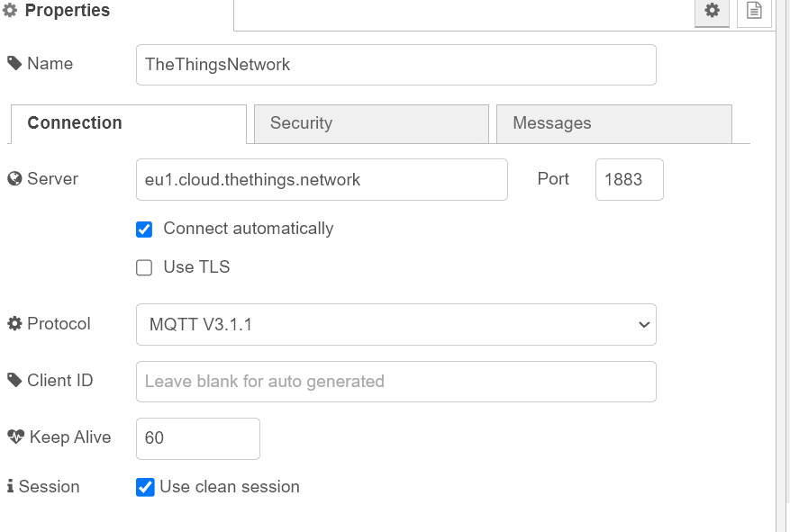This screenshot has width=790, height=532.
Task: Uncheck Use clean session
Action: (144, 487)
